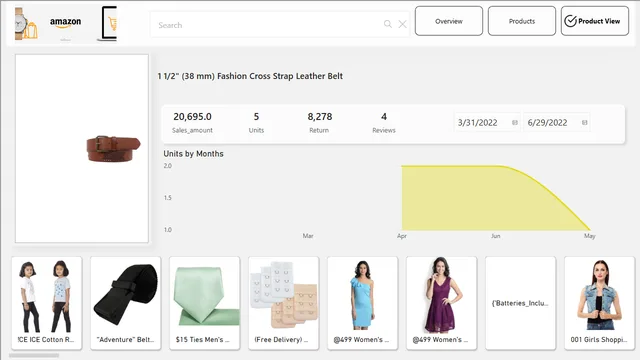Open calendar picker for 6/29/2022 end date
Screen dimensions: 640x360
click(584, 122)
